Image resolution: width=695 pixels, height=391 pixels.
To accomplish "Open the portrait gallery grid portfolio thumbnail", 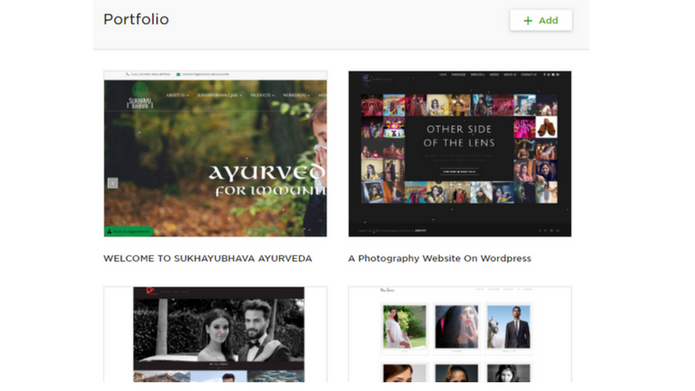I will click(x=460, y=334).
